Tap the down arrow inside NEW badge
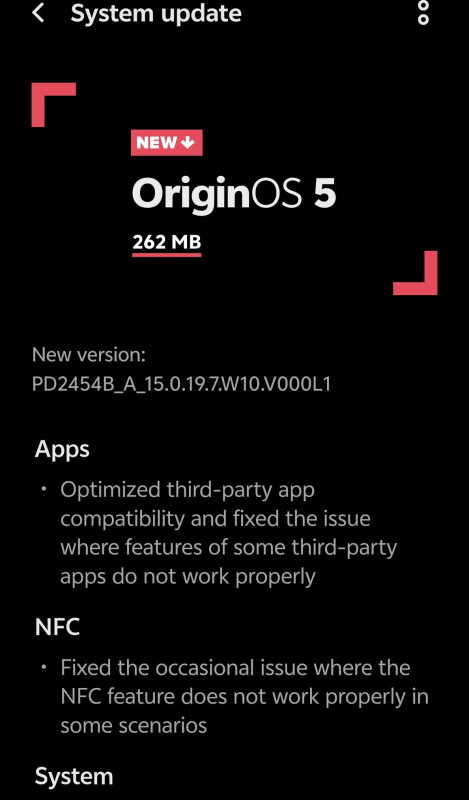This screenshot has width=469, height=800. click(188, 143)
